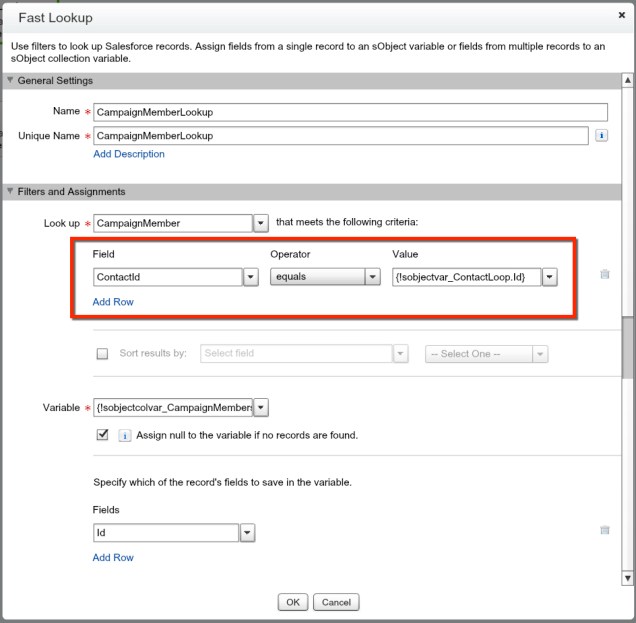Click the Name input field
Image resolution: width=636 pixels, height=623 pixels.
pos(350,113)
